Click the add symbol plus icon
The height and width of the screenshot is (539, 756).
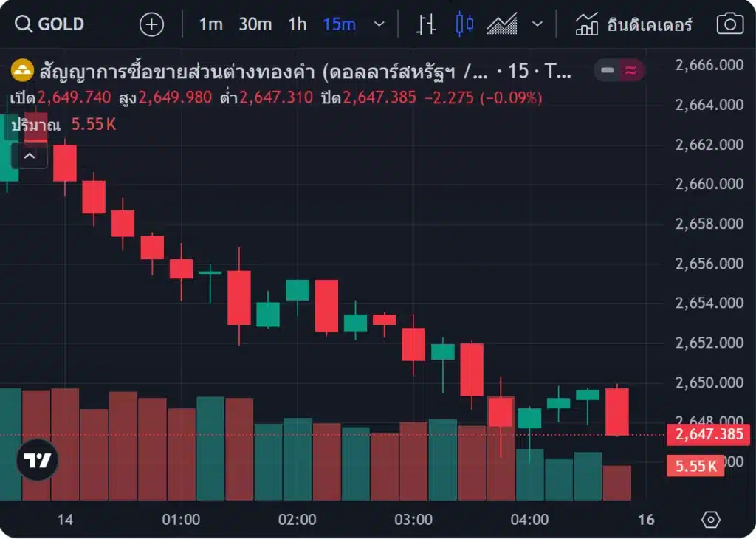[151, 24]
